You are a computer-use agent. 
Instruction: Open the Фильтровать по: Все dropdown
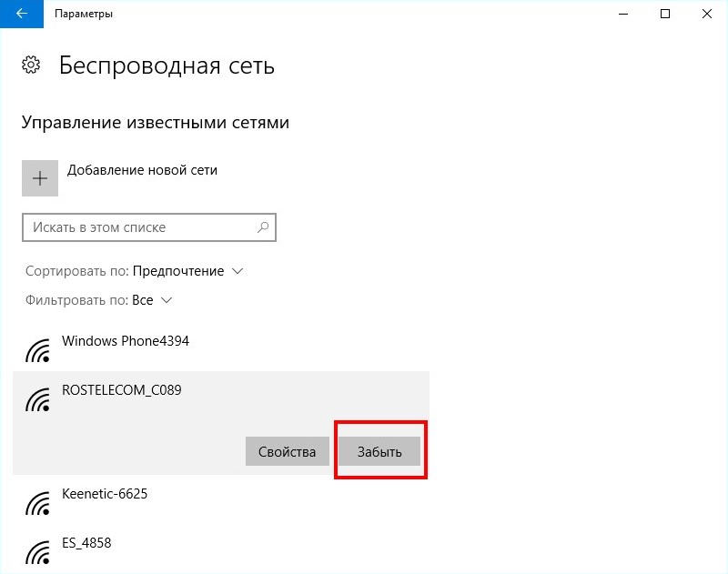[x=99, y=300]
